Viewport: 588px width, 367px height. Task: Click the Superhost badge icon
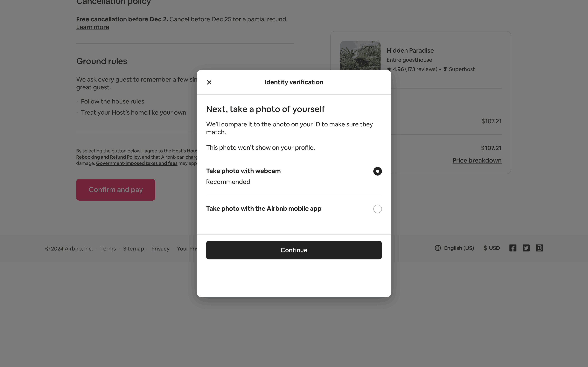pos(445,69)
